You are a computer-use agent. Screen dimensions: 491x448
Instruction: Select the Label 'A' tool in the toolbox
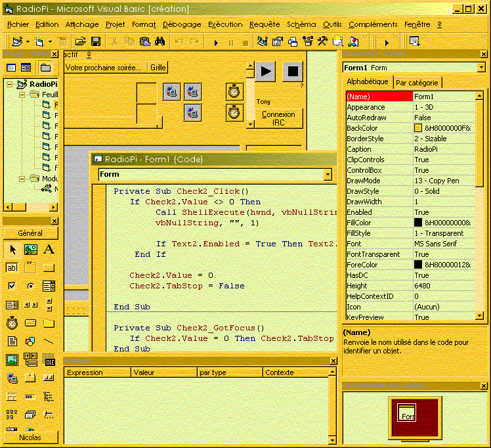coord(49,250)
